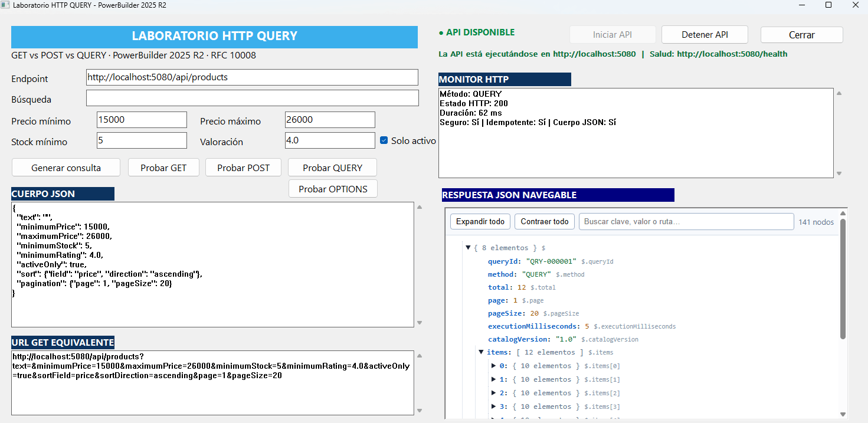Minimize the Laboratorio HTTP QUERY window
This screenshot has height=423, width=868.
pos(801,5)
